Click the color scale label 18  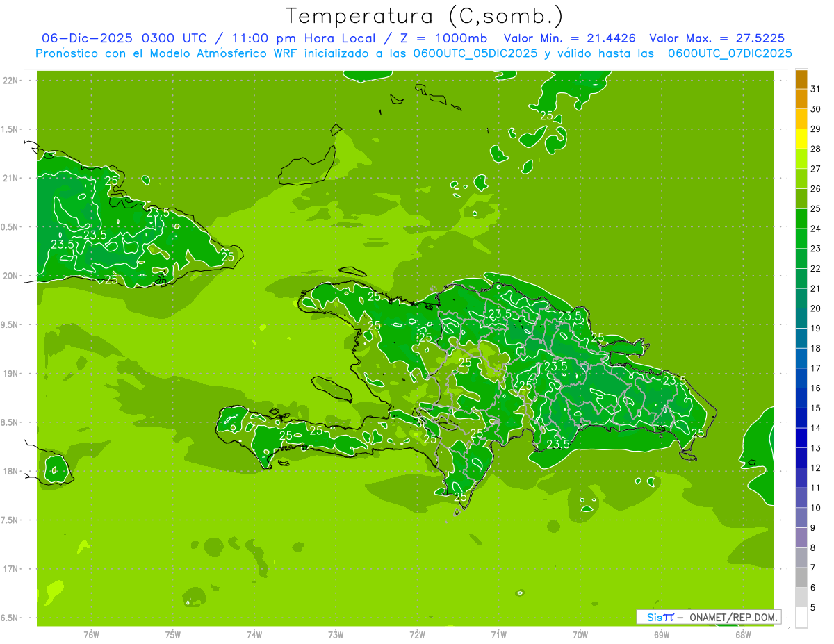(815, 349)
